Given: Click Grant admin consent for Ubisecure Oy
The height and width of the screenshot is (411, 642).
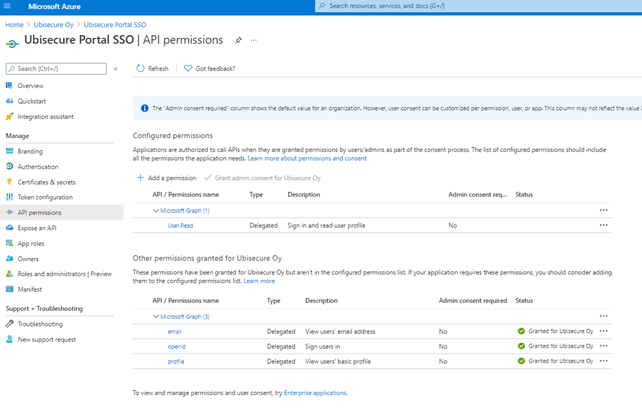Looking at the screenshot, I should (x=262, y=178).
